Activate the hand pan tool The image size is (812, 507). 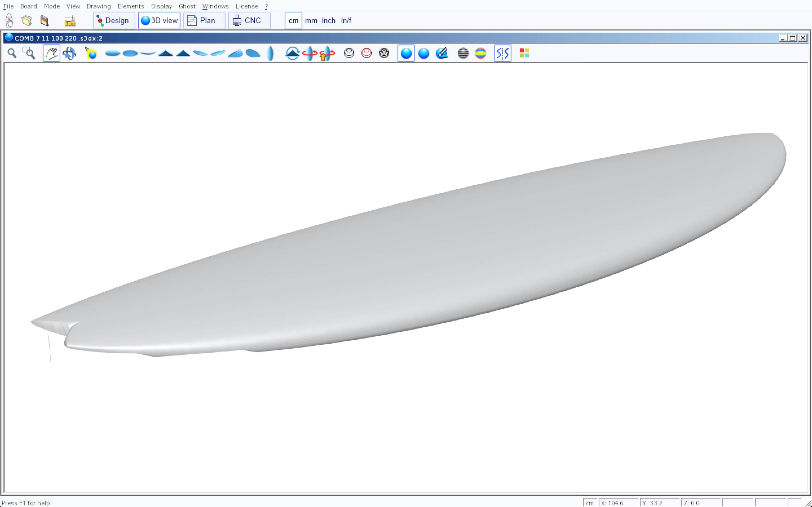coord(51,53)
